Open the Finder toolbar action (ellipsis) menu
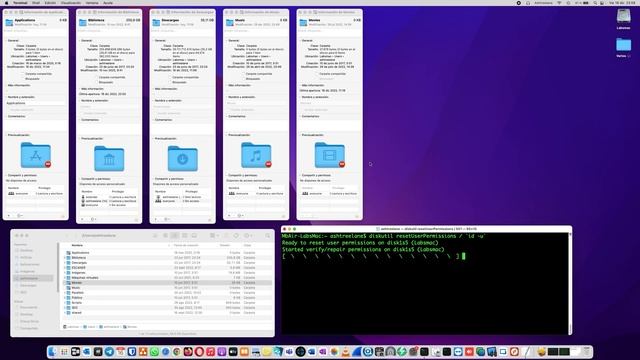This screenshot has height=360, width=640. tap(247, 236)
